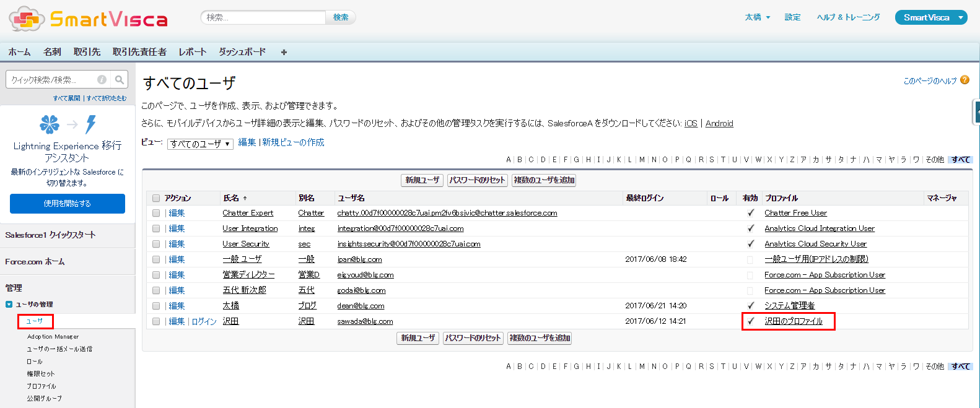Select プロファイル in the sidebar
Viewport: 980px width, 408px height.
pos(42,386)
